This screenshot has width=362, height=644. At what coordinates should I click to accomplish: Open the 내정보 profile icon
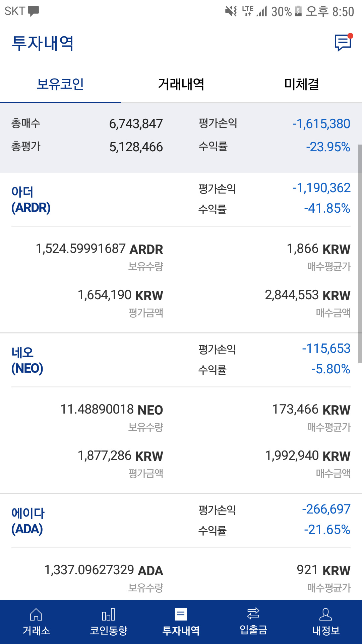(326, 615)
